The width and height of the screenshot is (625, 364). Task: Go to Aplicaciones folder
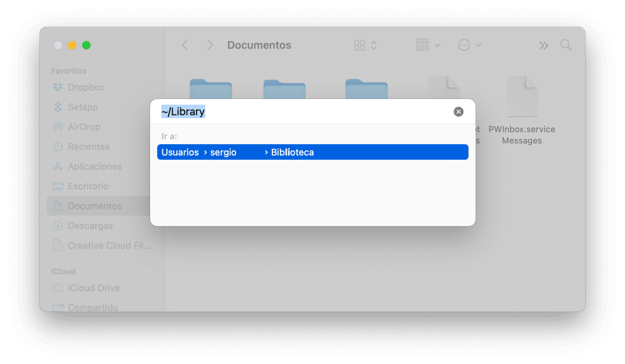point(87,166)
